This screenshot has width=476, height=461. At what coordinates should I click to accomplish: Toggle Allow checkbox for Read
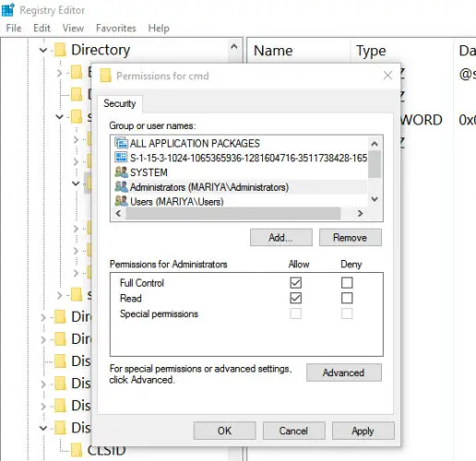(x=295, y=298)
